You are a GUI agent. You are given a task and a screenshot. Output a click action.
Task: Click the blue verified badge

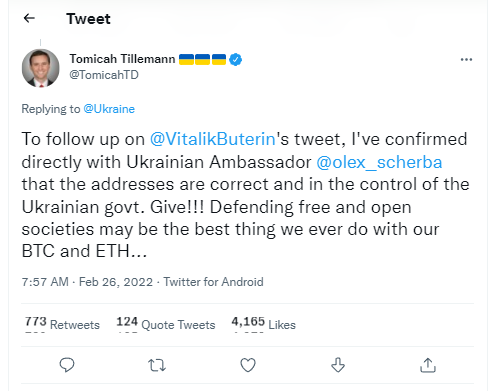(x=235, y=60)
